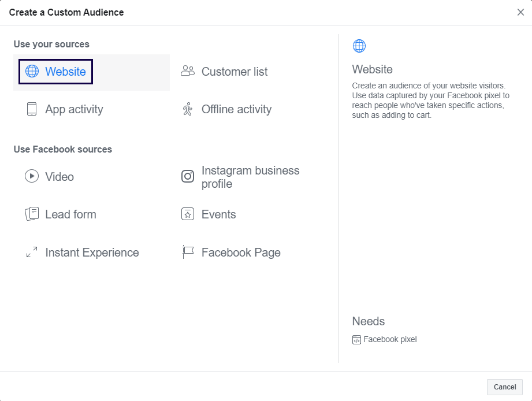Screen dimensions: 532x401
Task: Click the Facebook pixel requirement icon
Action: 356,340
